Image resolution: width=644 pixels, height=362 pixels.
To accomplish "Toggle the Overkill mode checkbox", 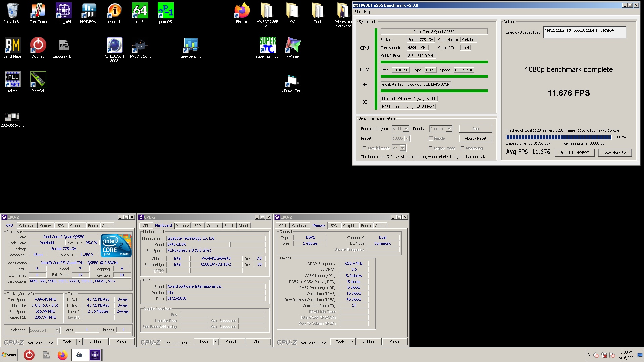I will pyautogui.click(x=365, y=148).
